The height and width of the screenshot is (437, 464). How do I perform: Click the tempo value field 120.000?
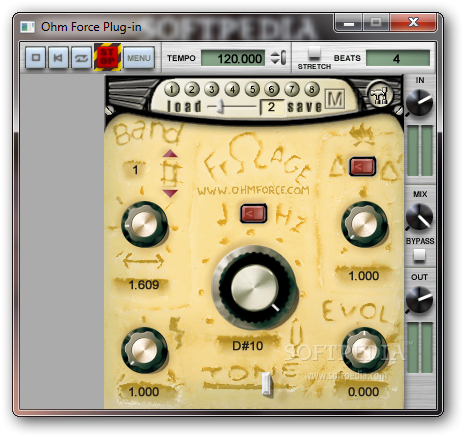tap(233, 58)
